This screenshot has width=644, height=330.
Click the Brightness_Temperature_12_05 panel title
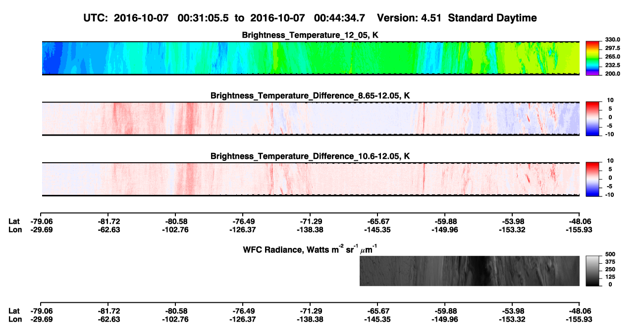pyautogui.click(x=311, y=35)
